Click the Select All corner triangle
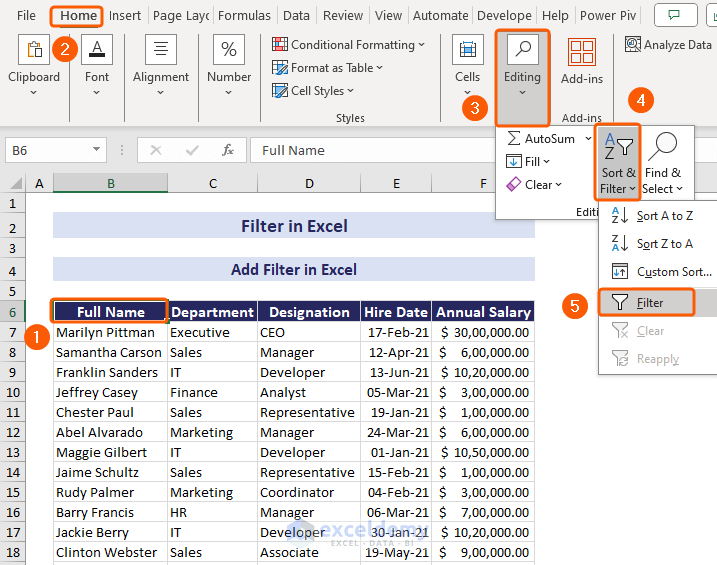This screenshot has height=565, width=717. pos(16,184)
